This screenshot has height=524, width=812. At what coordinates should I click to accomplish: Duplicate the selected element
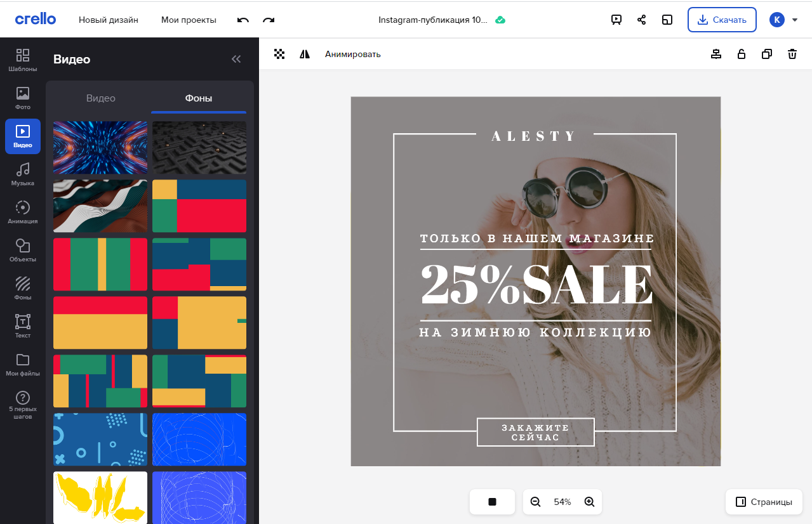(x=767, y=54)
